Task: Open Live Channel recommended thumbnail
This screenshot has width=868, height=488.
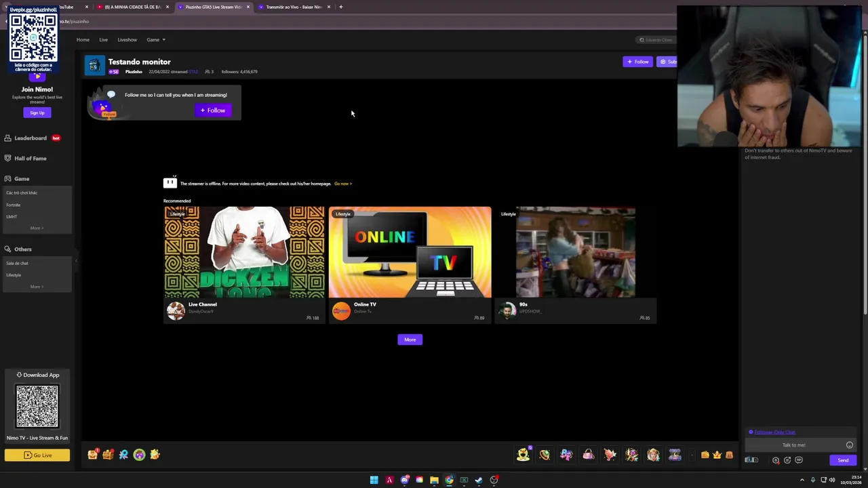Action: [244, 252]
